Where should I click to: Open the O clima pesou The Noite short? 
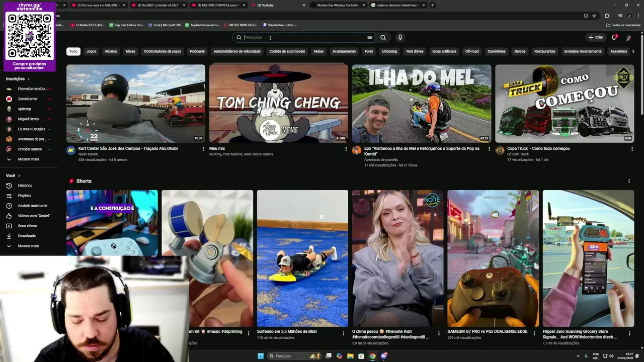[x=397, y=258]
